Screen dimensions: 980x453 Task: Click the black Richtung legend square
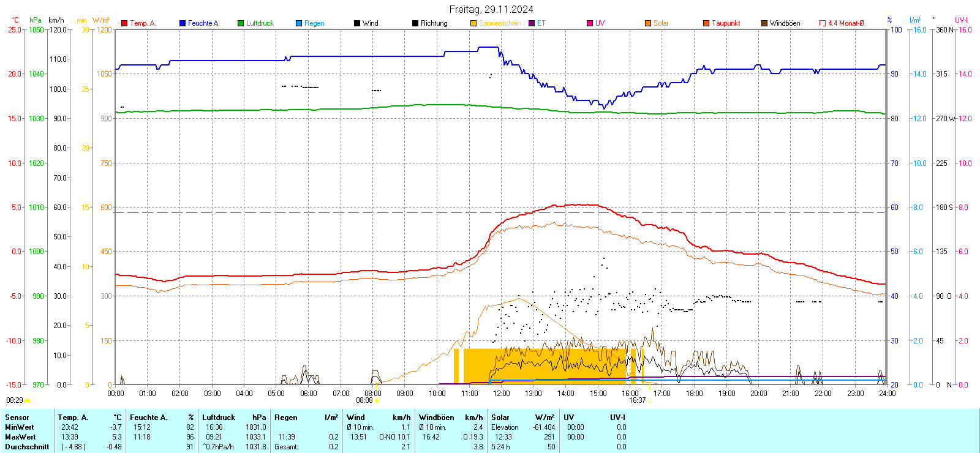click(415, 23)
